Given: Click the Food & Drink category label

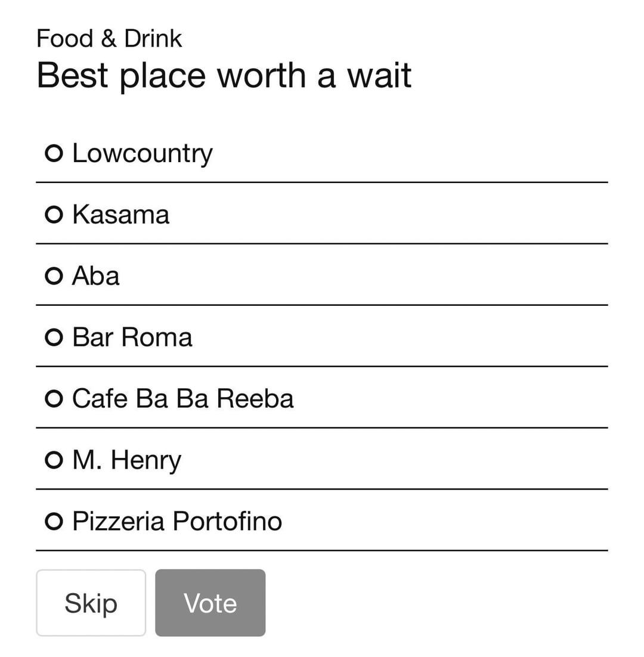Looking at the screenshot, I should coord(109,39).
